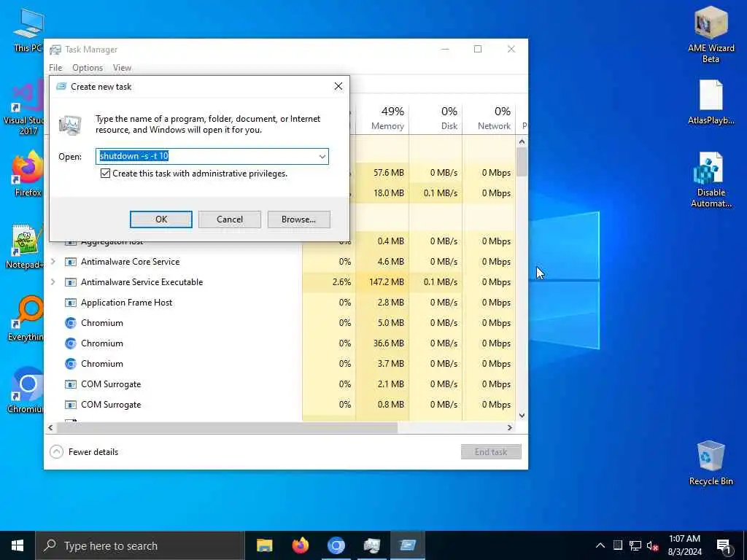This screenshot has height=560, width=747.
Task: Open taskbar clock showing 1:07 AM
Action: click(684, 545)
